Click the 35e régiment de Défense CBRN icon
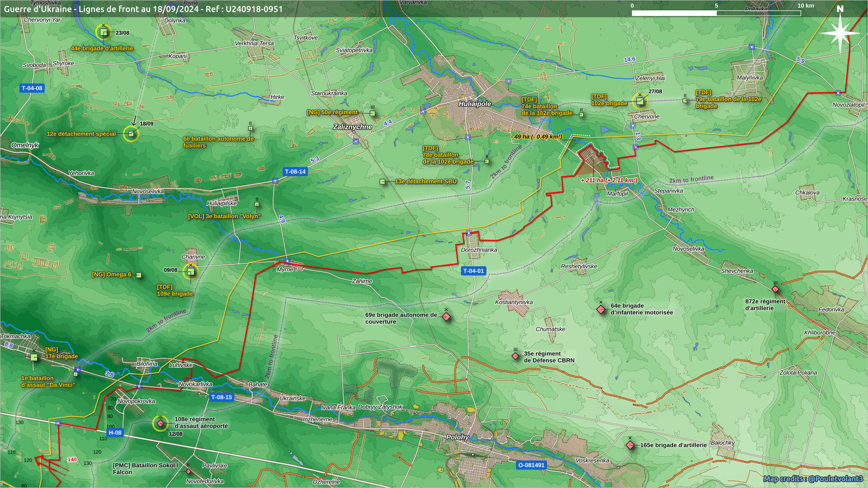This screenshot has width=868, height=488. pos(515,356)
